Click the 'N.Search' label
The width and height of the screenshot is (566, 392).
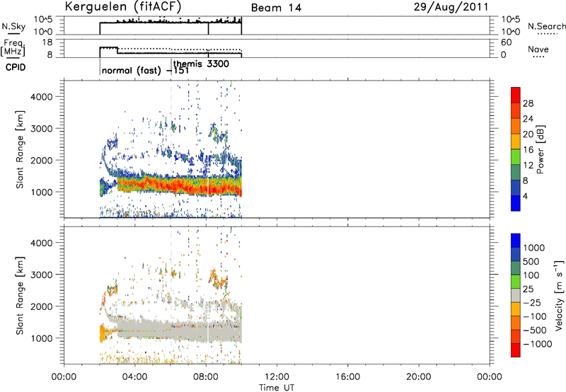pos(546,26)
